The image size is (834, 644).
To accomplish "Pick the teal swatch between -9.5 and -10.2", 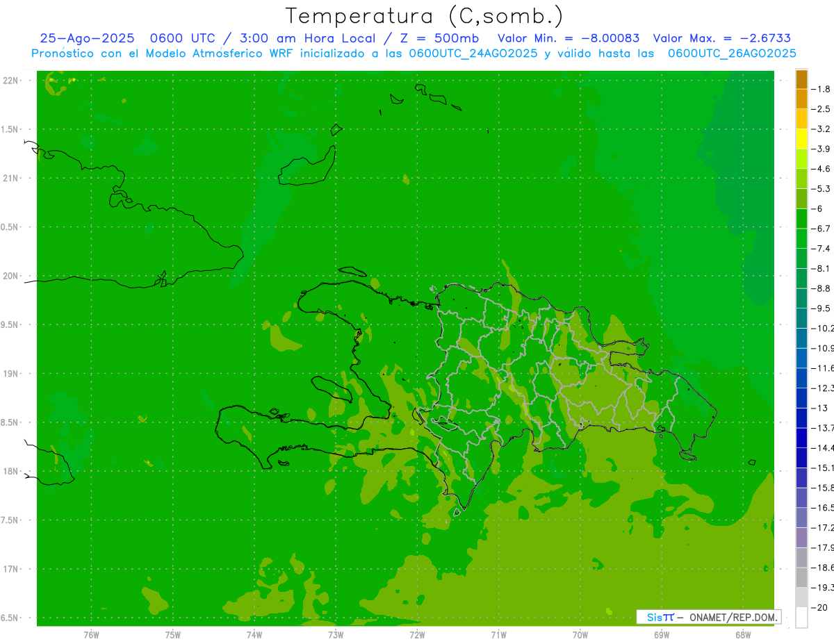I will [x=801, y=318].
